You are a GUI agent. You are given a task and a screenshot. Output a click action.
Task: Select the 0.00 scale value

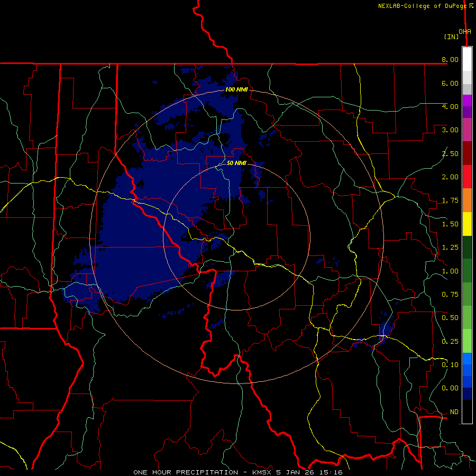click(x=450, y=388)
